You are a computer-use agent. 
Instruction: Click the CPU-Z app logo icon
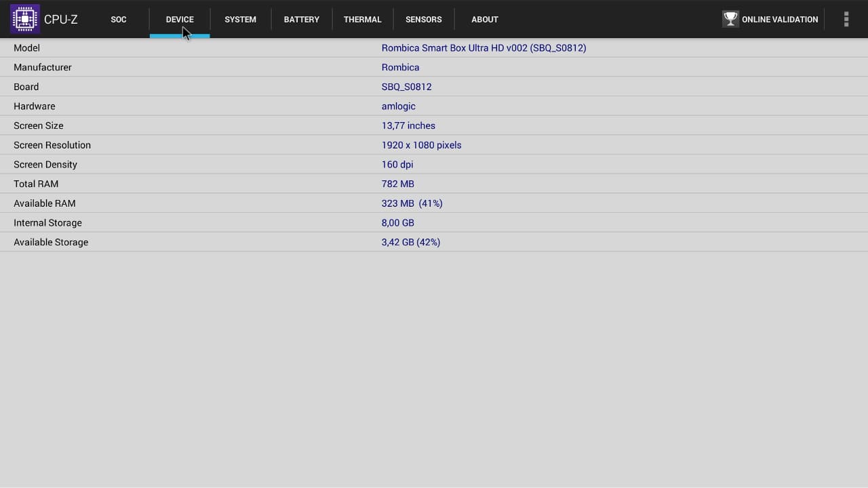(25, 19)
